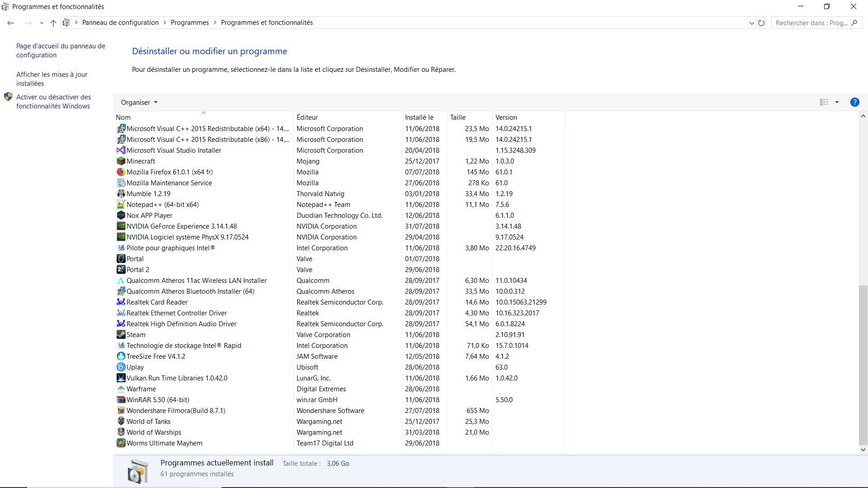
Task: Navigate to Programmes breadcrumb
Action: tap(190, 23)
